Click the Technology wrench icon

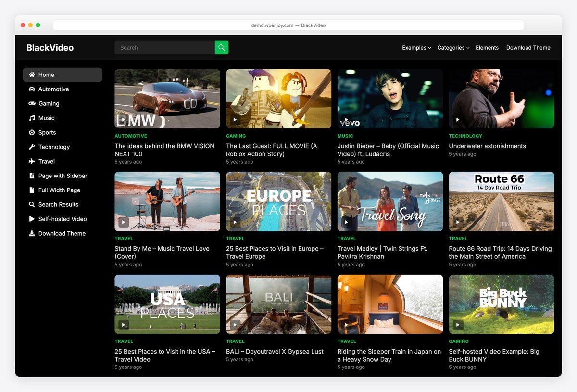pos(32,147)
